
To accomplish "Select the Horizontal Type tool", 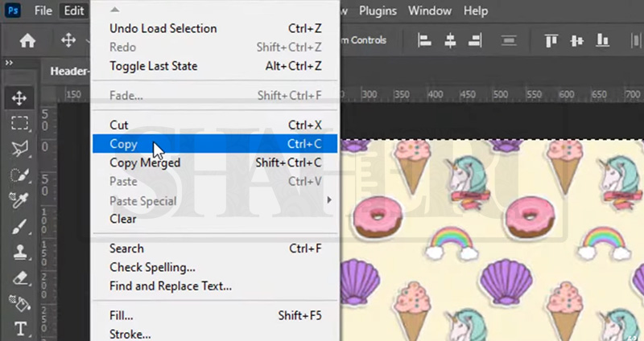I will point(19,329).
